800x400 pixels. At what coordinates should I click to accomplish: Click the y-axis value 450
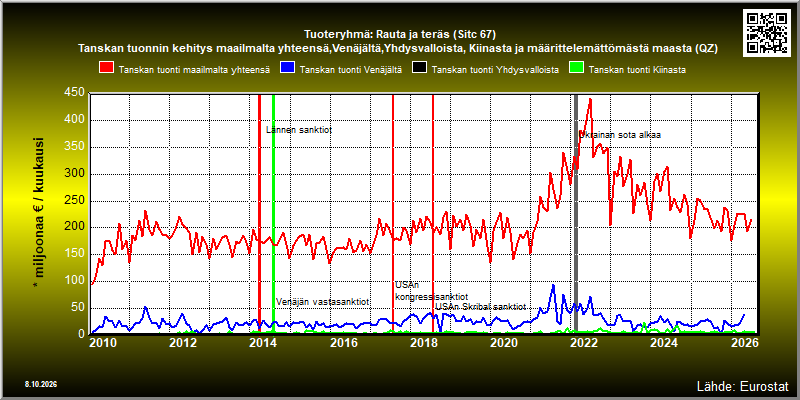pyautogui.click(x=74, y=92)
